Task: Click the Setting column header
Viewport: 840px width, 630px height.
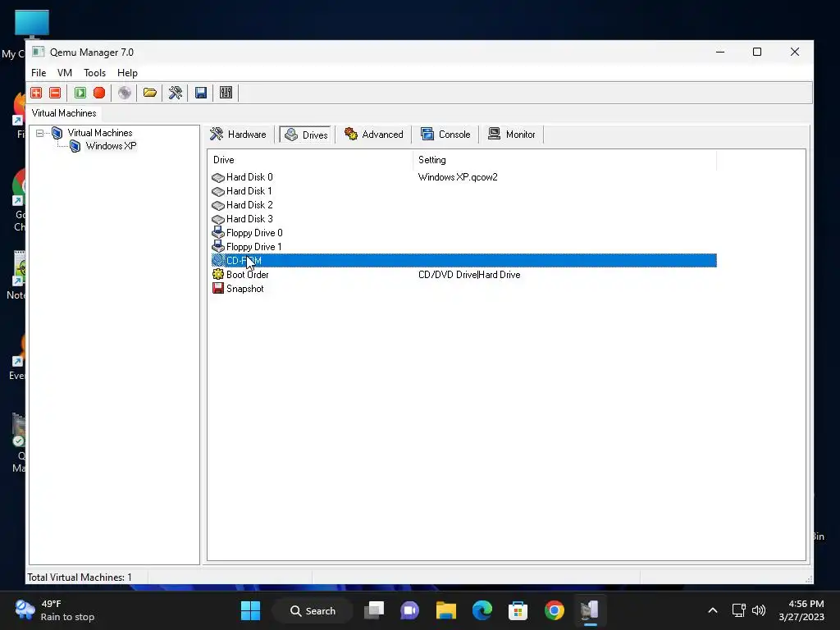Action: pyautogui.click(x=564, y=160)
